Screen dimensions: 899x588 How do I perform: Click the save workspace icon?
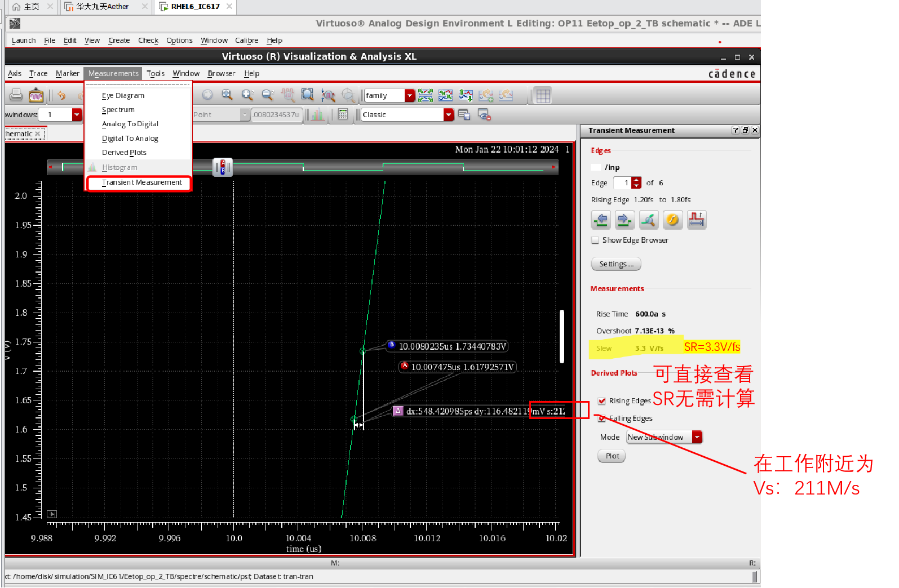(x=464, y=114)
